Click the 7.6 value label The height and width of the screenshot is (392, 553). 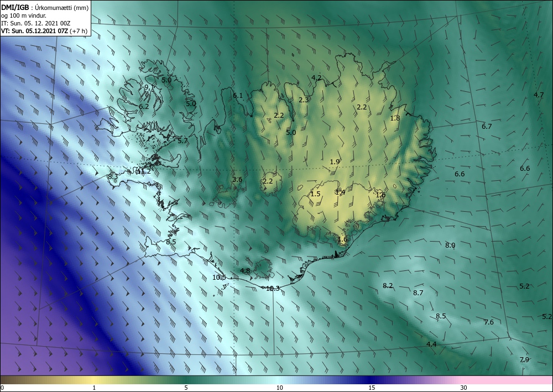[489, 322]
